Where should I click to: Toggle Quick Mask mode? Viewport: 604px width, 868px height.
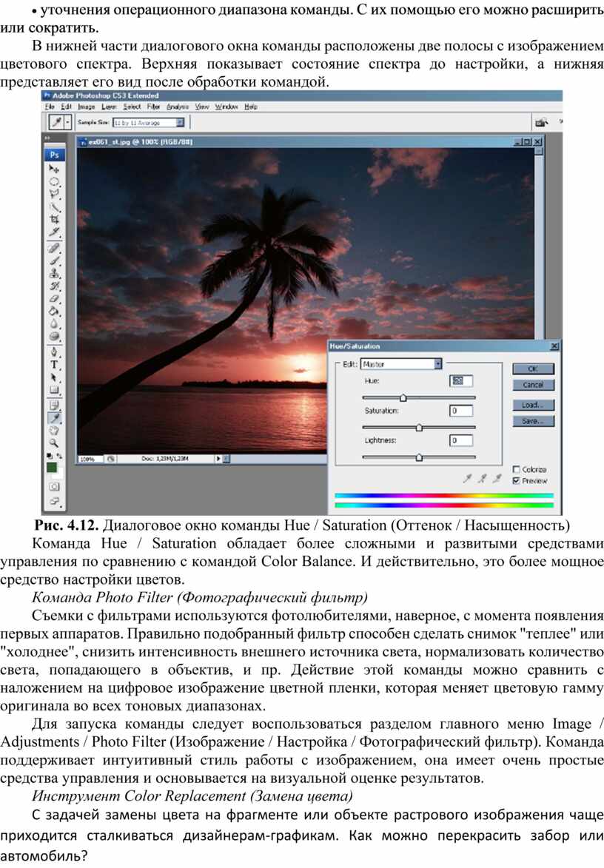[54, 487]
